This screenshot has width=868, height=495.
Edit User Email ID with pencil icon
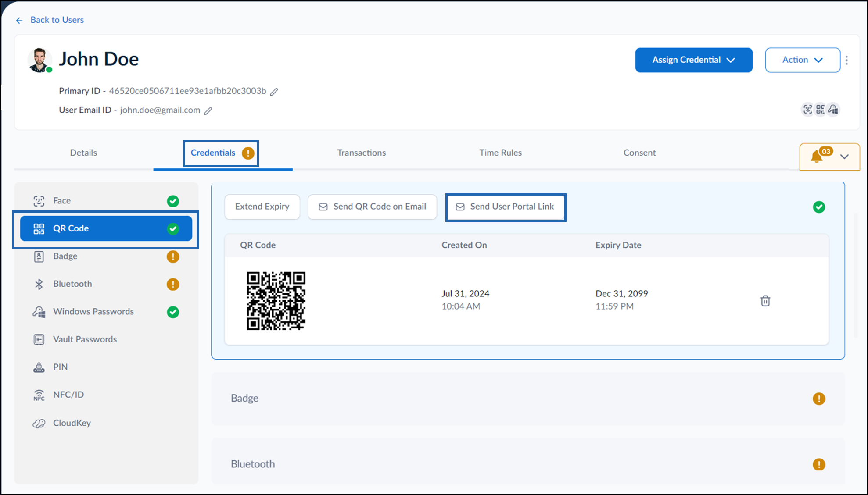click(208, 111)
